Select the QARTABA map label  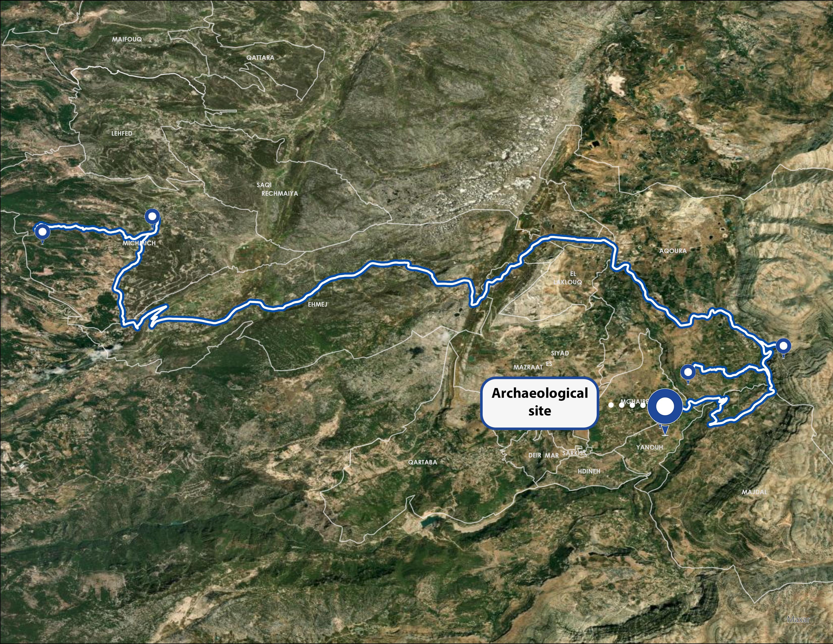click(x=423, y=462)
